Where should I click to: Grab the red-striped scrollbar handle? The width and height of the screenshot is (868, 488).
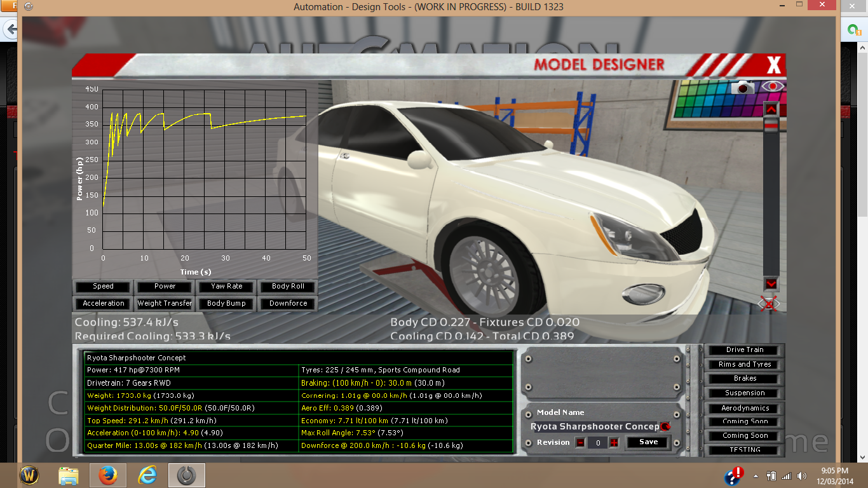771,125
